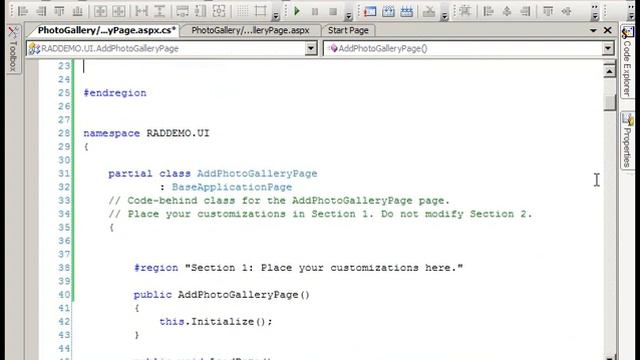Image resolution: width=640 pixels, height=360 pixels.
Task: Click on BaseApplicationPage in the code
Action: [232, 187]
